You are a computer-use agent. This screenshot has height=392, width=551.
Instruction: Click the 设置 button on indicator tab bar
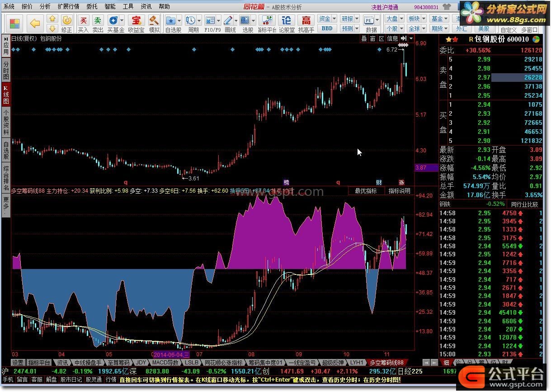(x=18, y=363)
